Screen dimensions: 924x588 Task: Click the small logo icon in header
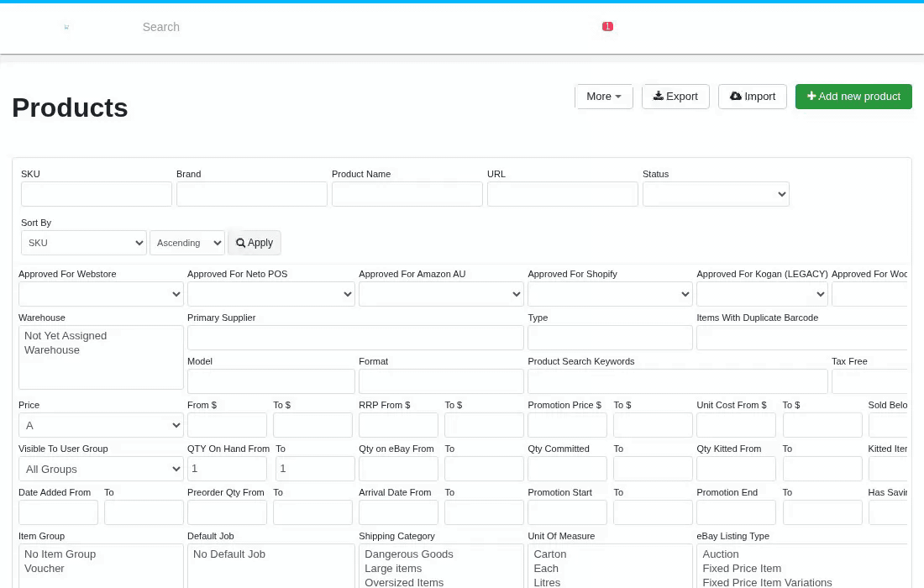click(66, 27)
